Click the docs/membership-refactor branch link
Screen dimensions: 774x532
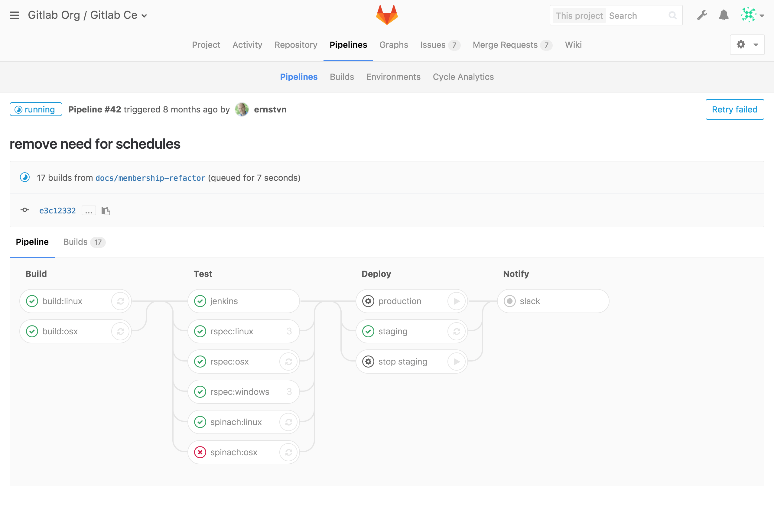151,177
